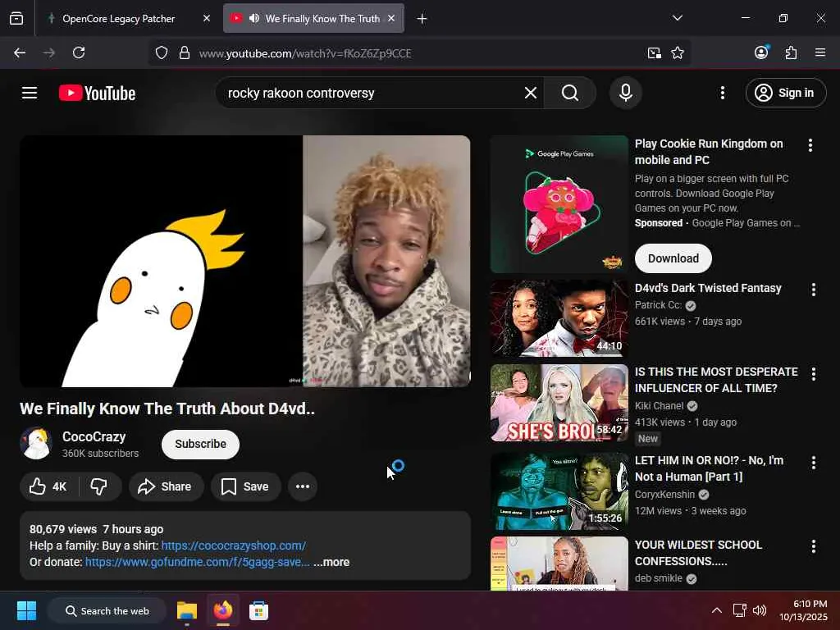Viewport: 840px width, 630px height.
Task: Download Google Play Games ad button
Action: pyautogui.click(x=673, y=258)
